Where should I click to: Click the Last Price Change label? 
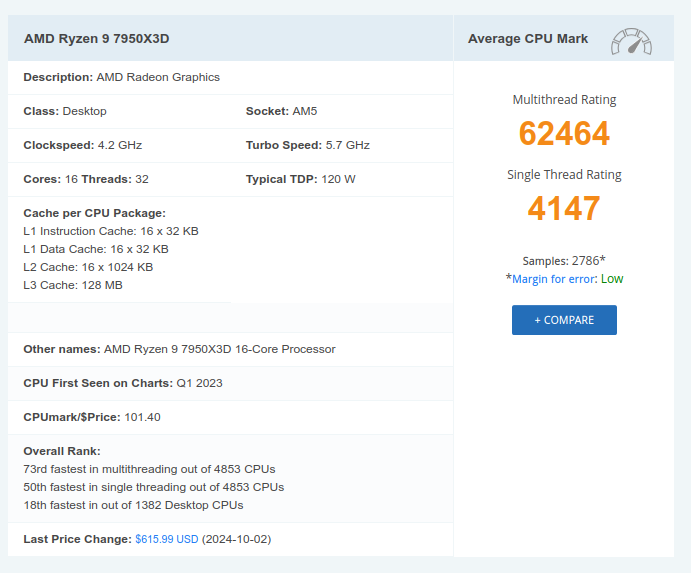(78, 539)
